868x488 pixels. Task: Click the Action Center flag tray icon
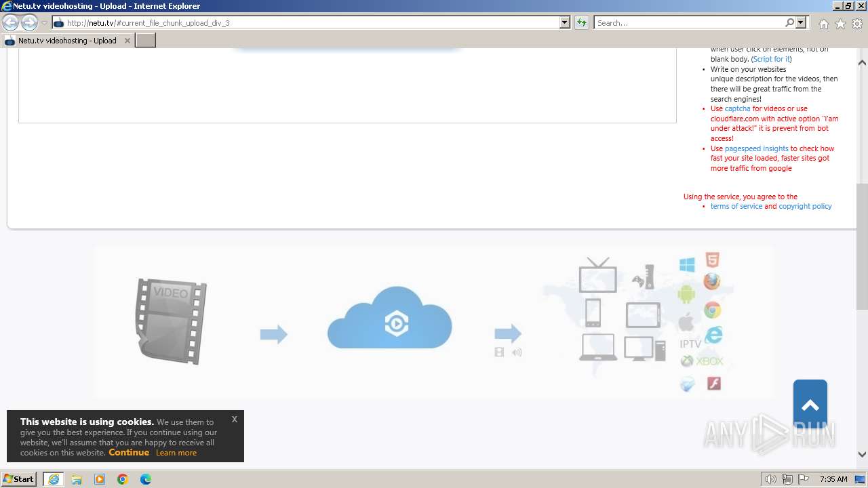click(x=804, y=479)
